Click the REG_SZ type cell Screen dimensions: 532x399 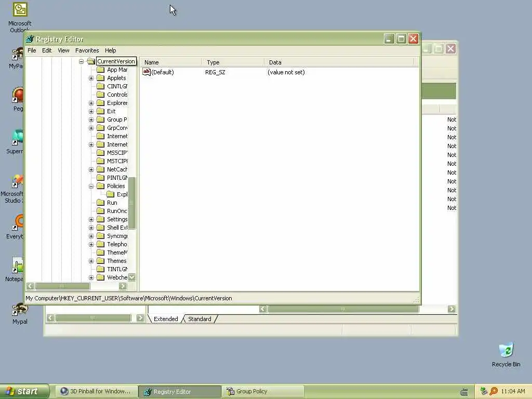click(x=215, y=72)
